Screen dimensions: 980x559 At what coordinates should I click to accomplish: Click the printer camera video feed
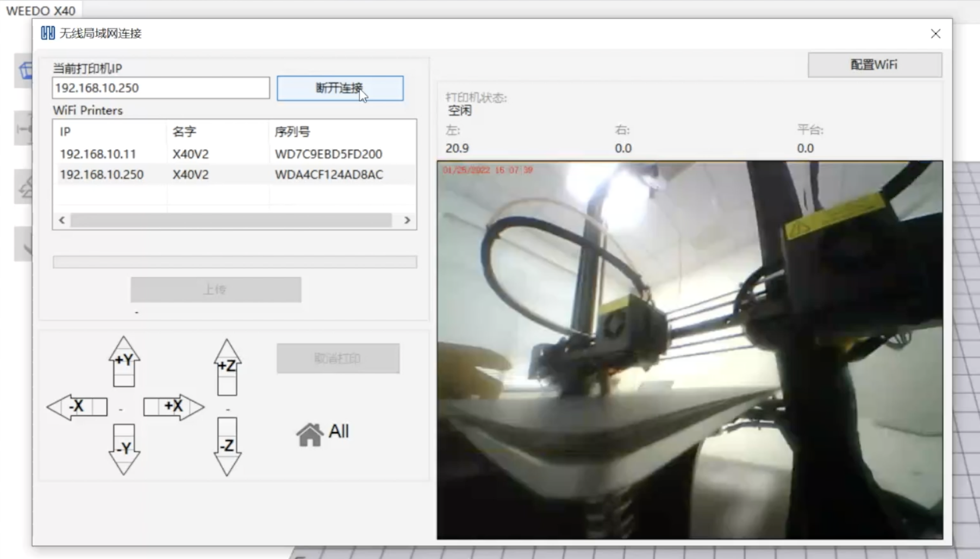[689, 350]
